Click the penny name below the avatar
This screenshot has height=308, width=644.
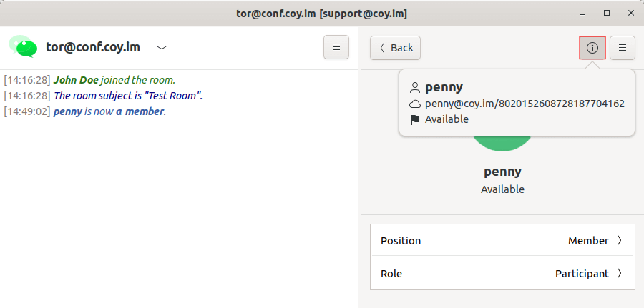click(502, 172)
